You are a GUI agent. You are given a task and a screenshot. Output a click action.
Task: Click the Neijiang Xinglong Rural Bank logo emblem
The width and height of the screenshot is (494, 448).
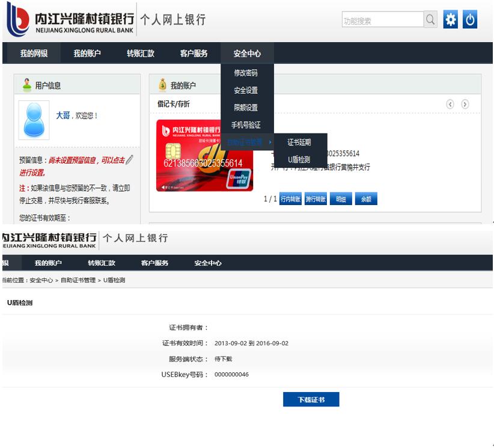click(x=17, y=19)
